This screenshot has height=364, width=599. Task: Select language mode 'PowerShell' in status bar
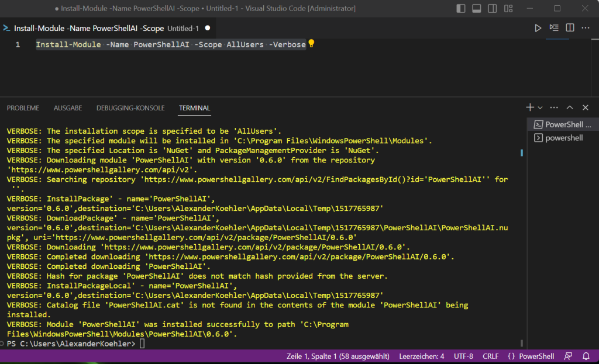[x=536, y=356]
